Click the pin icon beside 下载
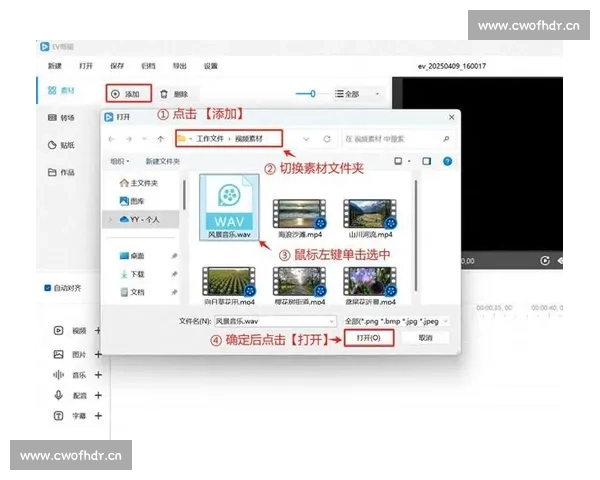This screenshot has height=480, width=600. [174, 274]
